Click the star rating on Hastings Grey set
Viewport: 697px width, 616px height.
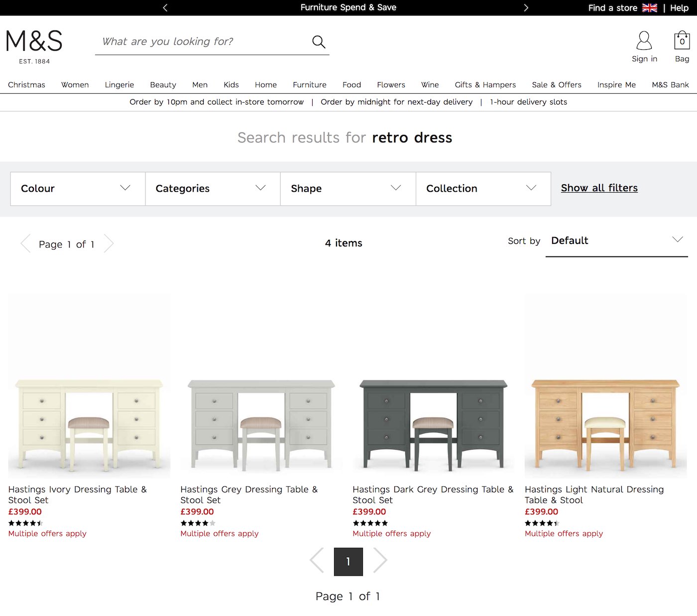[x=198, y=523]
